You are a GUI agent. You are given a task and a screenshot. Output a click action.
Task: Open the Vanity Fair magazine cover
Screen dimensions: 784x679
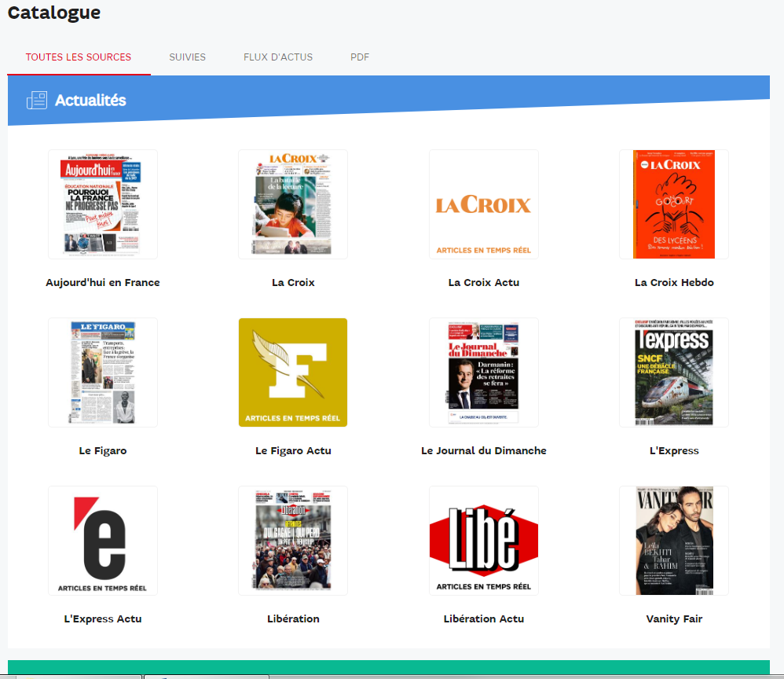click(x=673, y=540)
